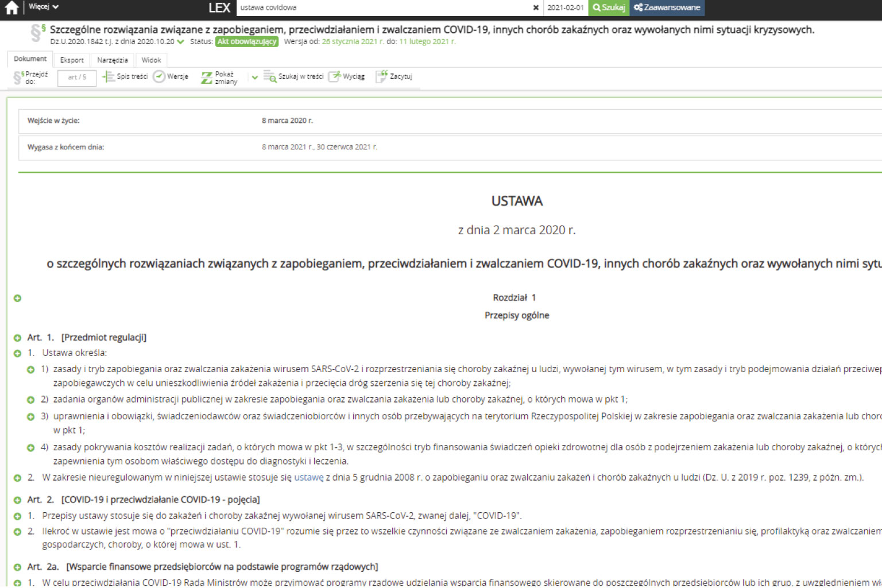Clear the search field with the X icon
Viewport: 882px width, 588px height.
536,7
